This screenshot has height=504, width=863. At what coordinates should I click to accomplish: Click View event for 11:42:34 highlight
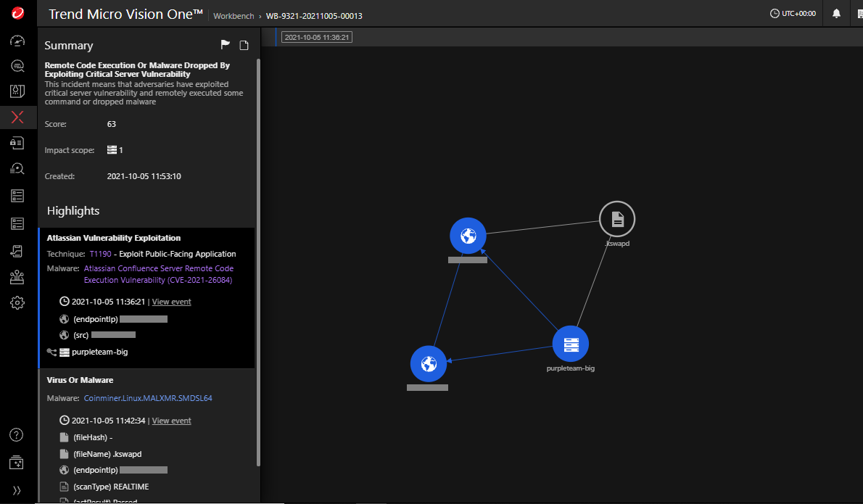coord(171,421)
